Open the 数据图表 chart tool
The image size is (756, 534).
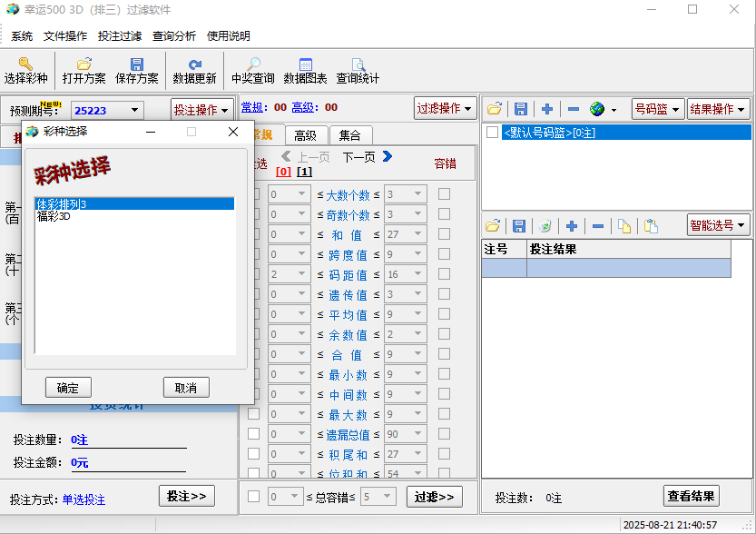[x=305, y=64]
